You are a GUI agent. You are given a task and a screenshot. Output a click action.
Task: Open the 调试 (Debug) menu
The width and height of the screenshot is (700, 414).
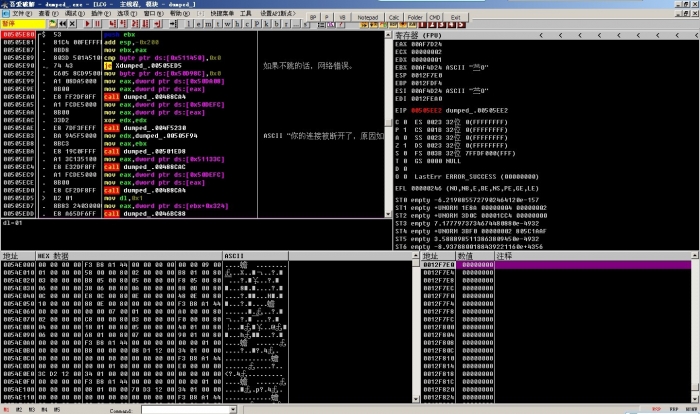click(x=74, y=13)
